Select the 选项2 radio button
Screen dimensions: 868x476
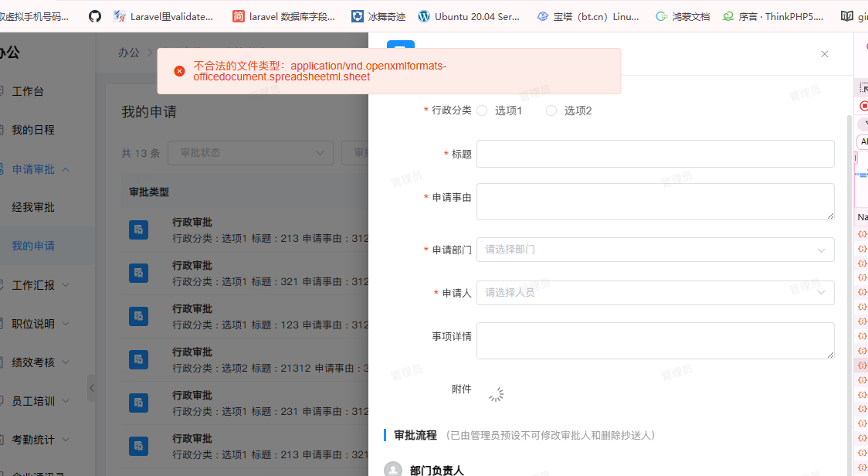pos(551,110)
